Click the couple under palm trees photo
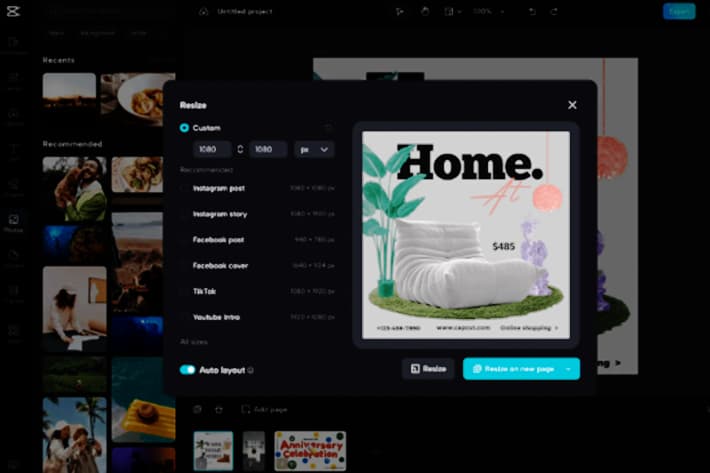Viewport: 710px width, 473px height. [75, 435]
